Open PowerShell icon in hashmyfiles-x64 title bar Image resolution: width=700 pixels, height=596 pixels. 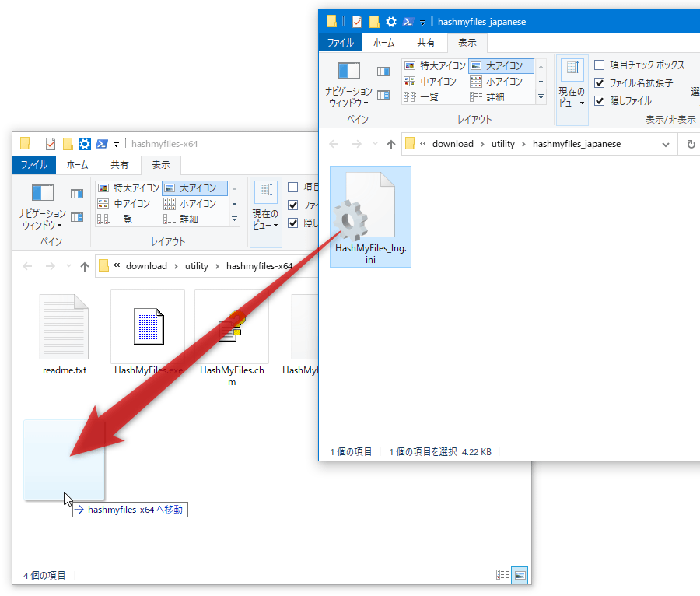(102, 144)
